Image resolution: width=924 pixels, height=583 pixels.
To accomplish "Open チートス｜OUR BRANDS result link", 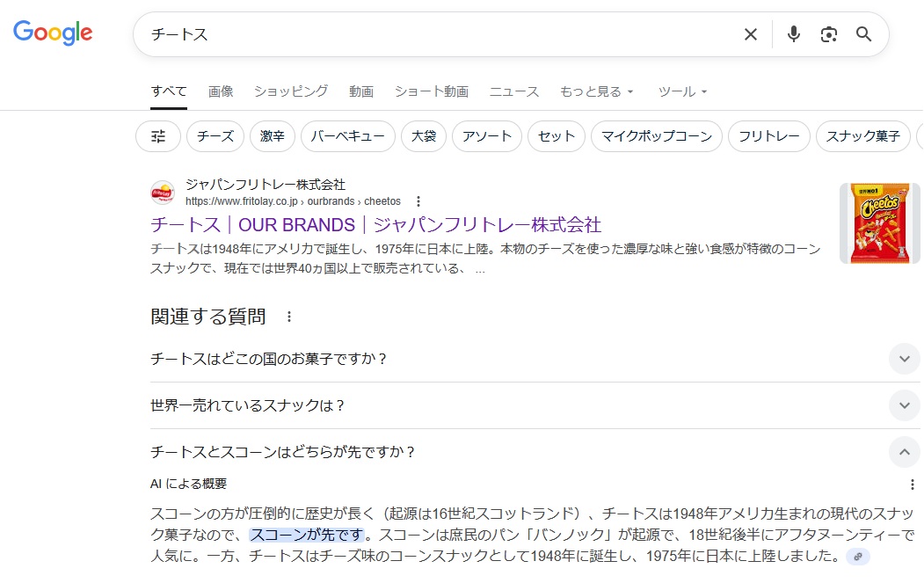I will tap(375, 224).
